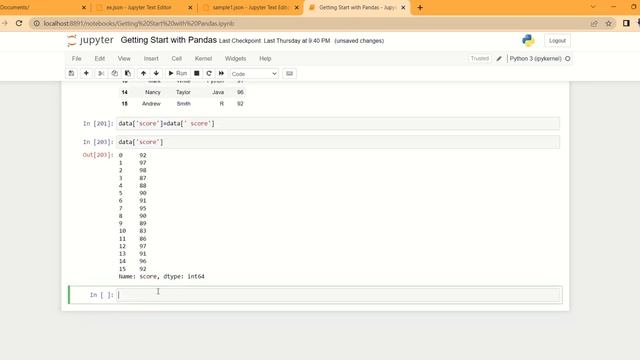Reload the page

(19, 23)
